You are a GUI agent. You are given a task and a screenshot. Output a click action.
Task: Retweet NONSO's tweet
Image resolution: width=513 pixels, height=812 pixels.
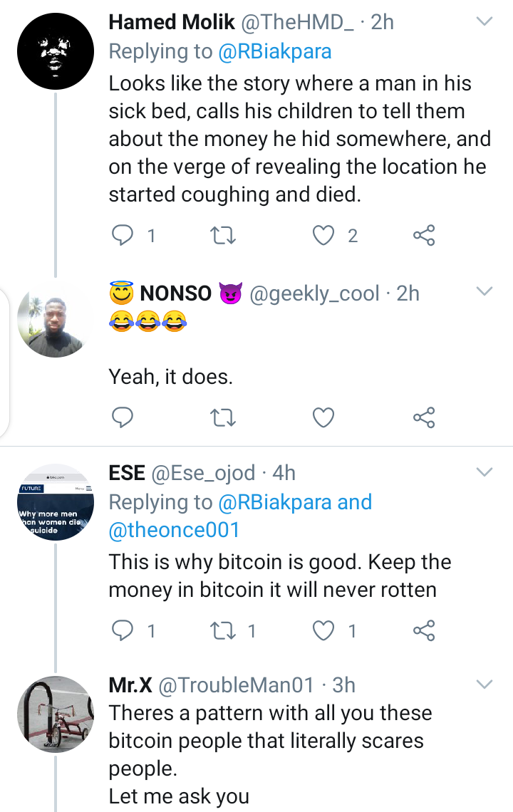(224, 417)
